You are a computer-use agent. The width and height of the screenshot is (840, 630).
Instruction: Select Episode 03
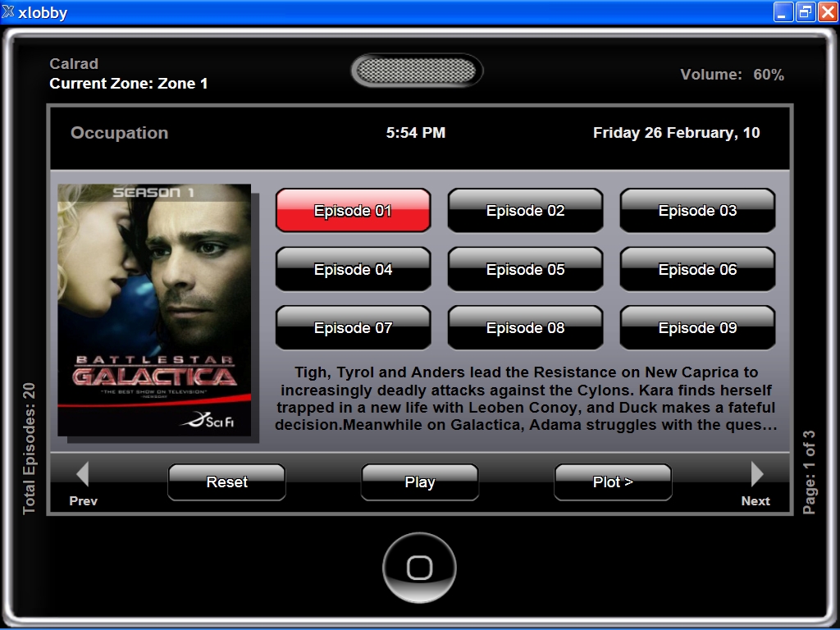(x=697, y=211)
